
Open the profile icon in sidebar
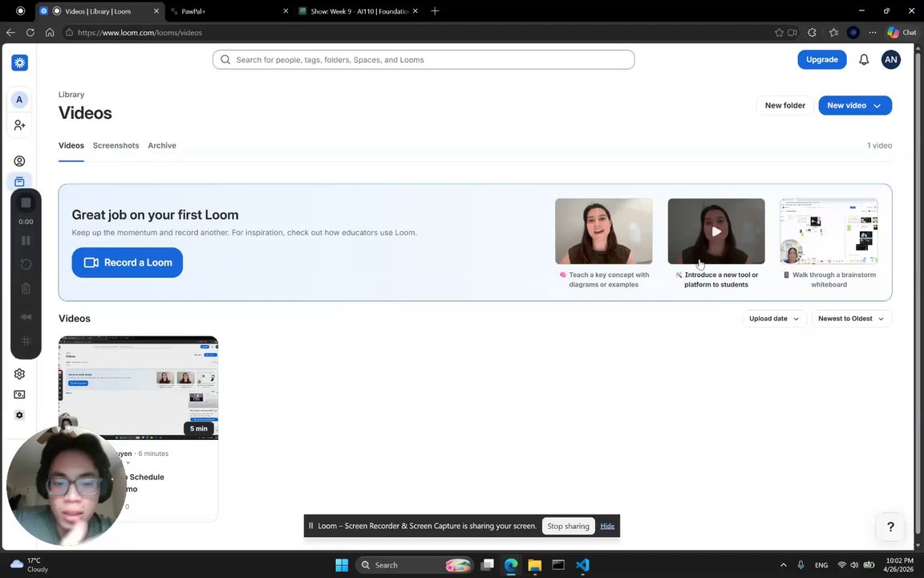[x=19, y=161]
